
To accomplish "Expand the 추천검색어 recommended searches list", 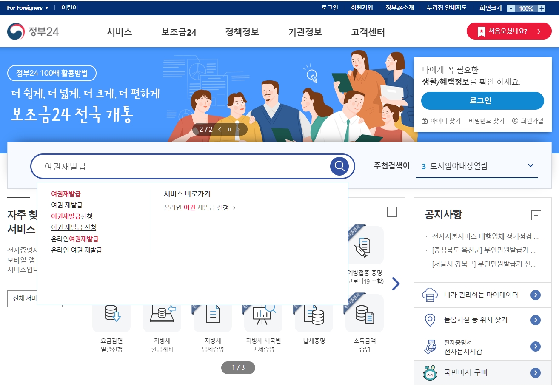I will (530, 165).
